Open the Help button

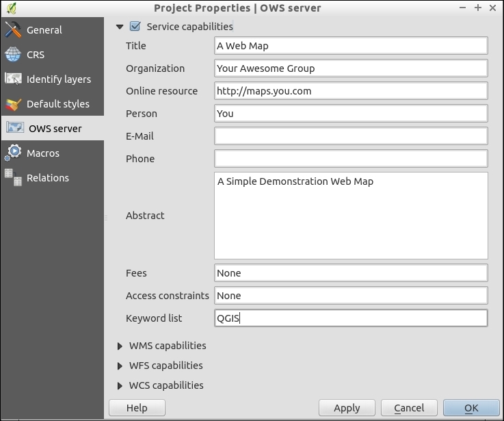[137, 408]
